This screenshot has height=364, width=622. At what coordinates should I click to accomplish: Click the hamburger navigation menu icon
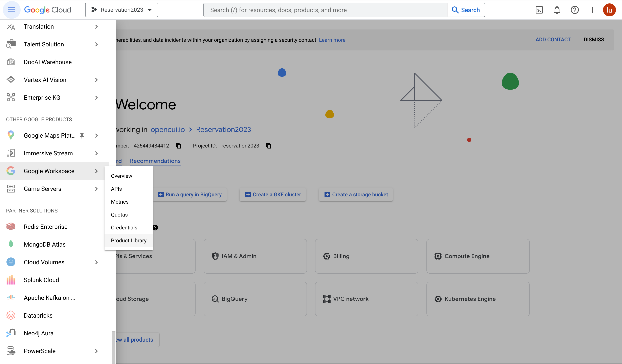12,10
